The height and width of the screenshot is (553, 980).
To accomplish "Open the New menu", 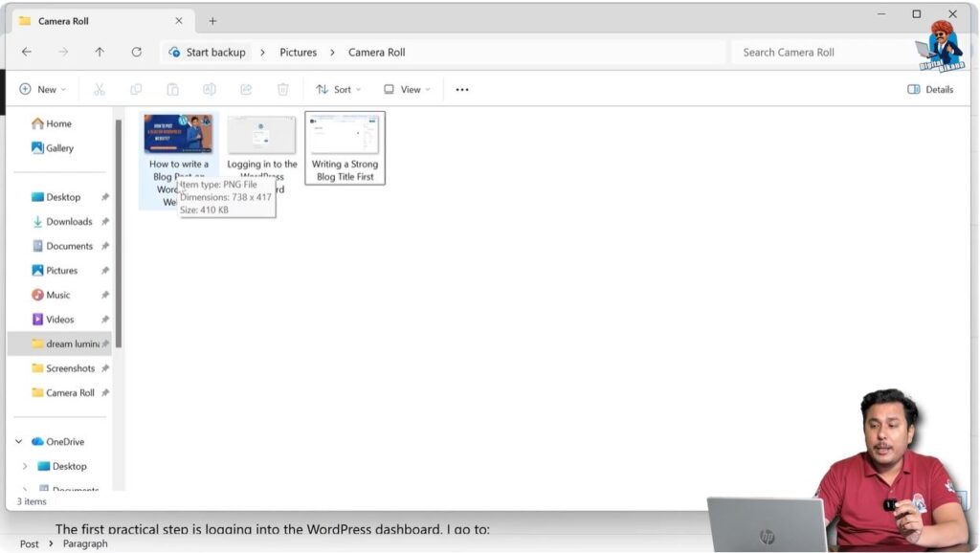I will pos(42,89).
